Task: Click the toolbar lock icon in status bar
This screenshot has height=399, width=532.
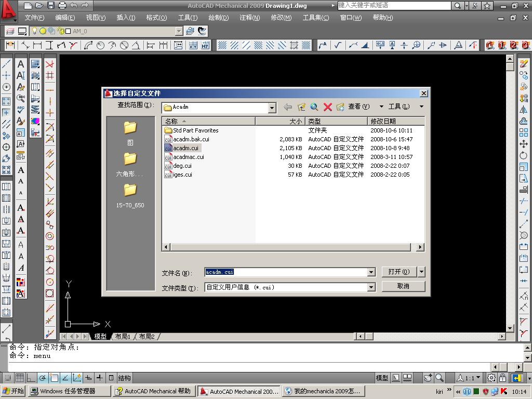Action: pyautogui.click(x=502, y=378)
